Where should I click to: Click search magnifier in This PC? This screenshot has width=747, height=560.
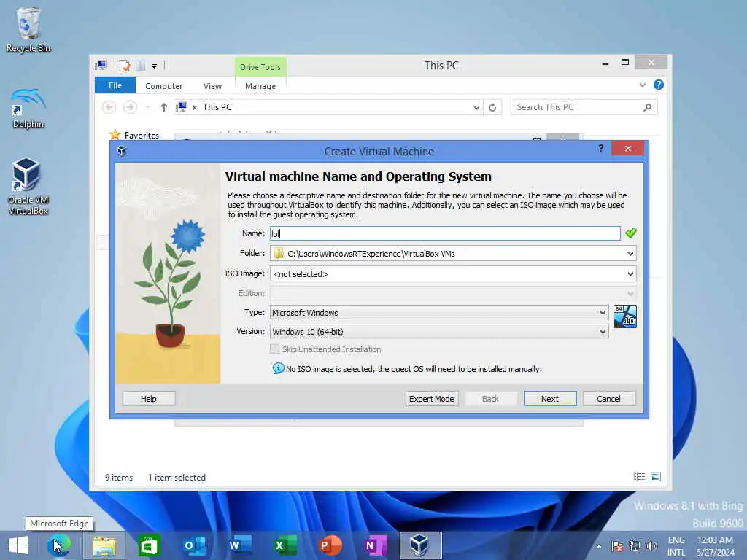(647, 107)
